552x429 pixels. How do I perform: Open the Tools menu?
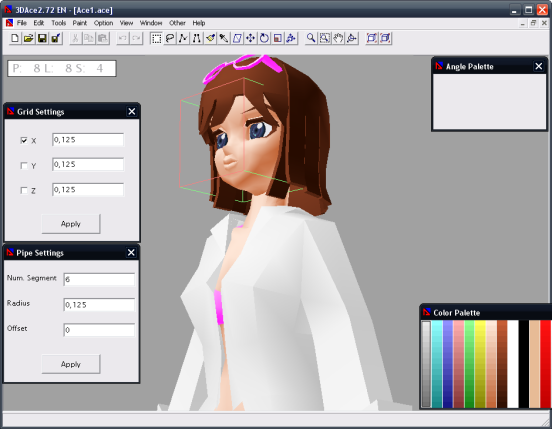click(x=58, y=23)
